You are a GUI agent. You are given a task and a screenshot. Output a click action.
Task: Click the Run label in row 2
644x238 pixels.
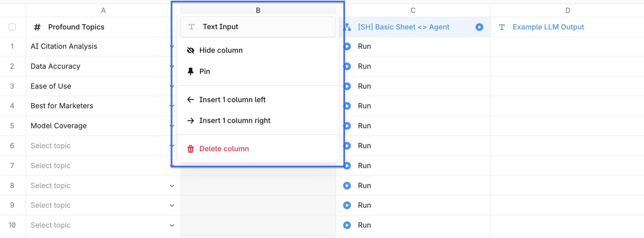pyautogui.click(x=364, y=66)
